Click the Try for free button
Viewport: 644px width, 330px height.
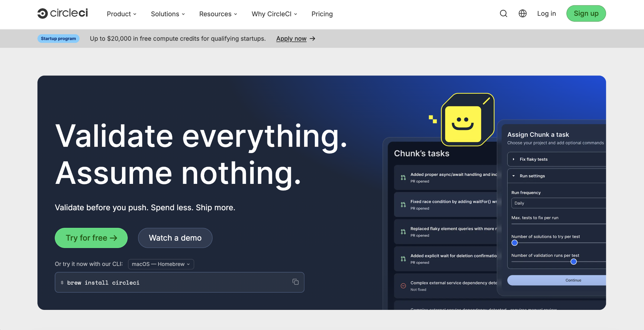tap(91, 238)
